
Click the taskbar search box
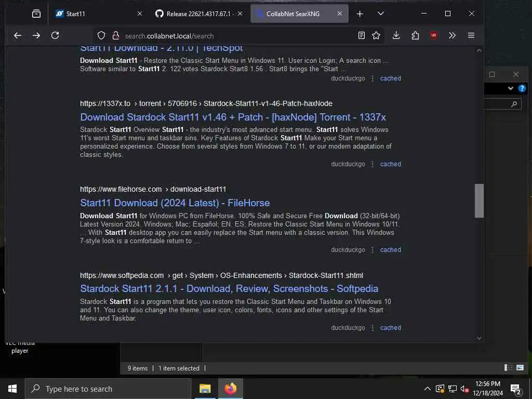pos(108,389)
